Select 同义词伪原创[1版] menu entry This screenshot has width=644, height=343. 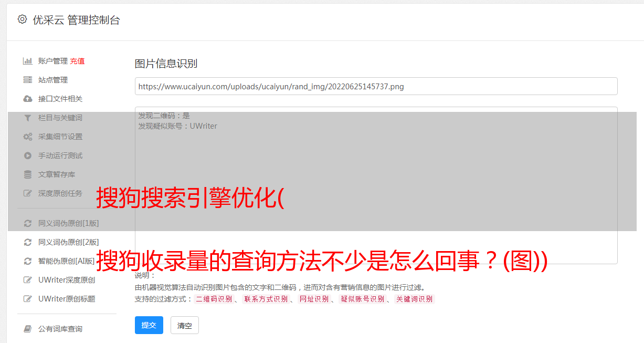pyautogui.click(x=69, y=223)
